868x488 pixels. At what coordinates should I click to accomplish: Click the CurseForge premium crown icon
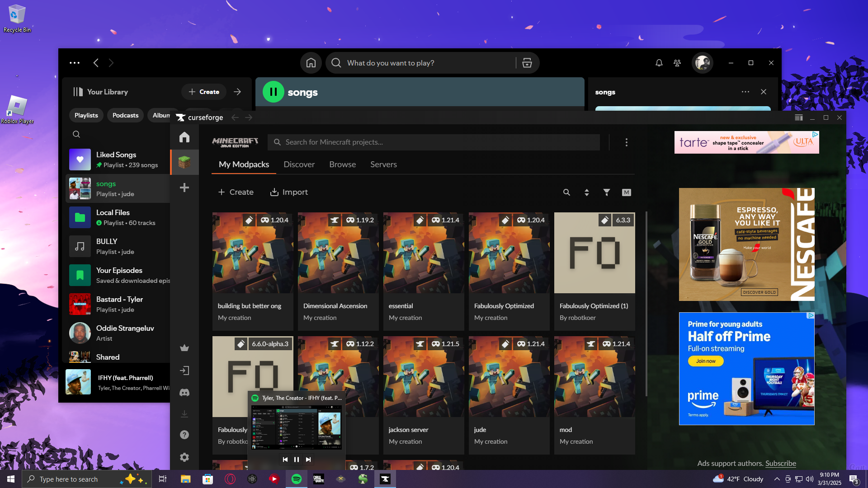(x=184, y=348)
